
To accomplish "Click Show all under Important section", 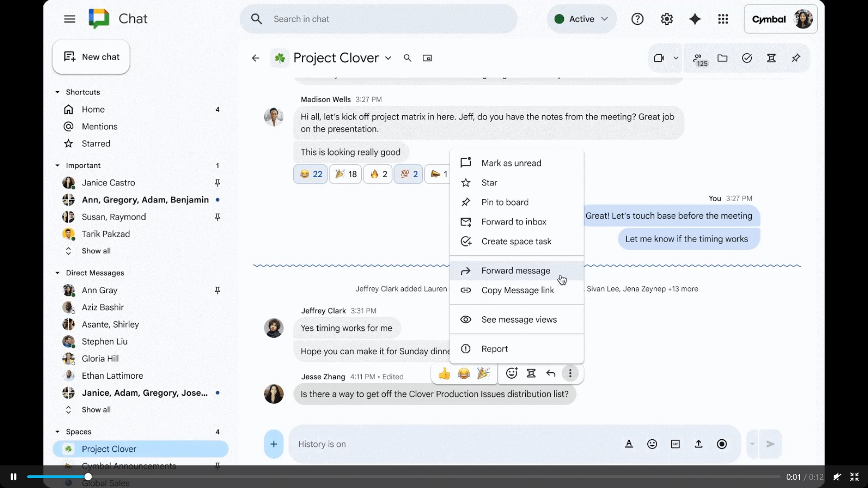I will (x=96, y=251).
